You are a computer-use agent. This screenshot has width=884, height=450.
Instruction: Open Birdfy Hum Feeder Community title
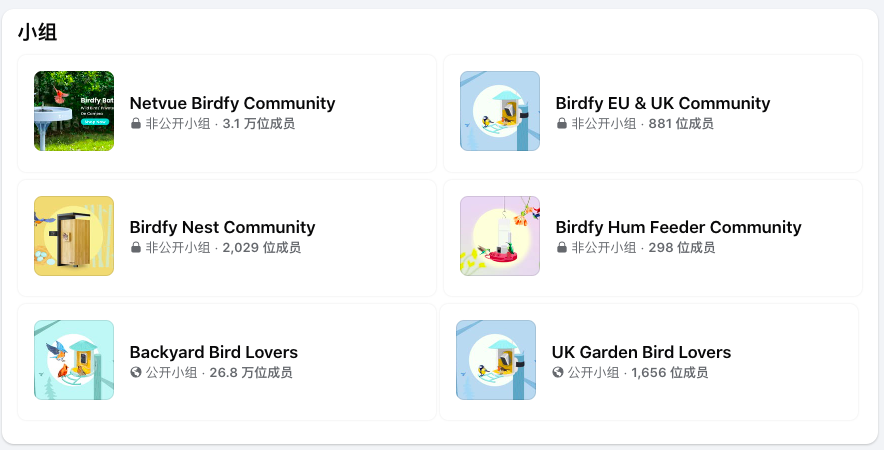(x=678, y=227)
